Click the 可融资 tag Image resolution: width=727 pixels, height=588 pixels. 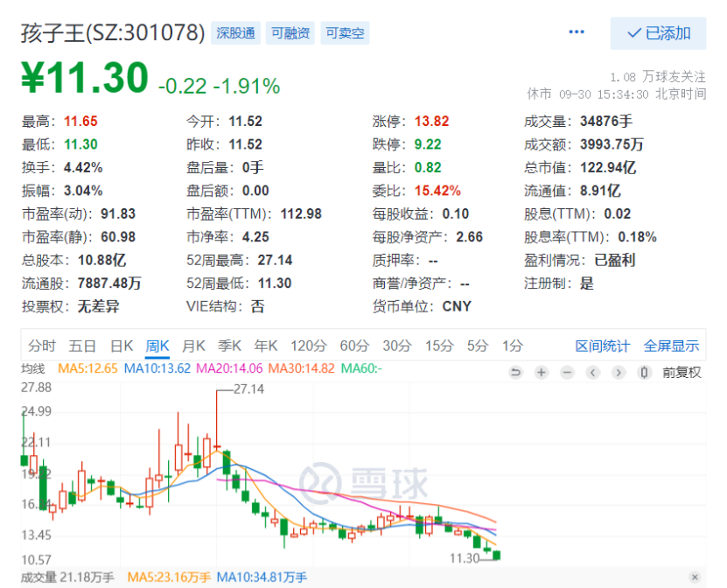pos(290,33)
